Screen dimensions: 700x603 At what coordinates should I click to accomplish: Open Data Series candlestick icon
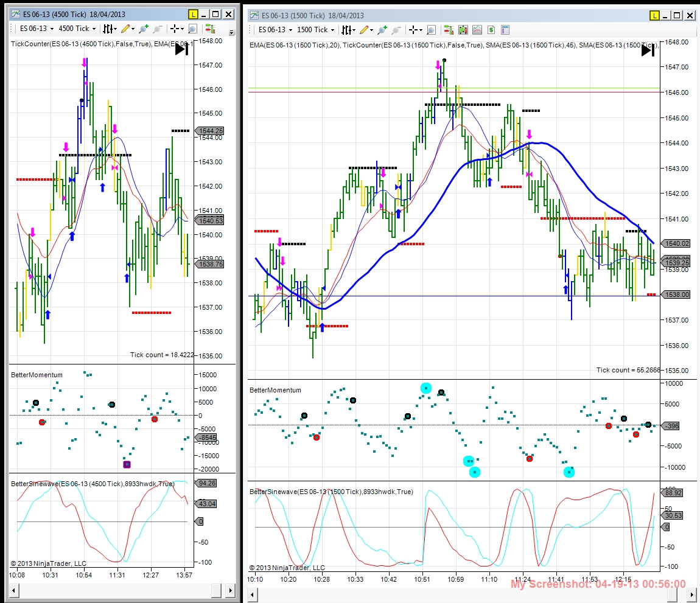(x=463, y=30)
